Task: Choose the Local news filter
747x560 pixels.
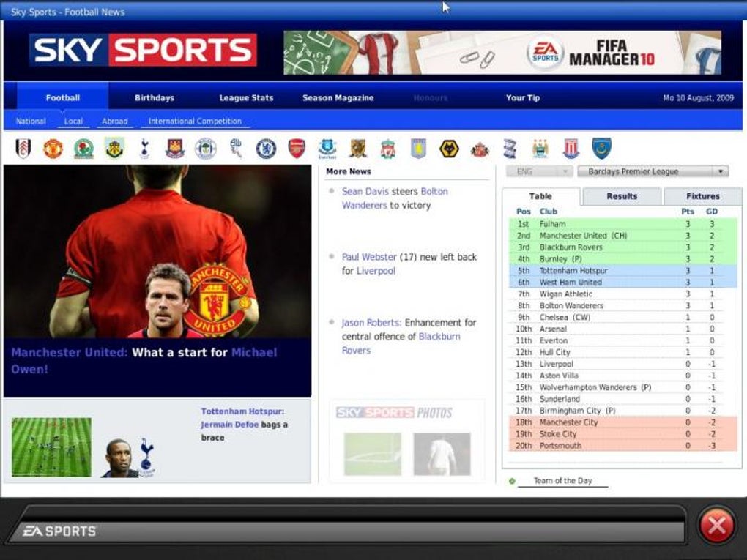Action: [73, 121]
